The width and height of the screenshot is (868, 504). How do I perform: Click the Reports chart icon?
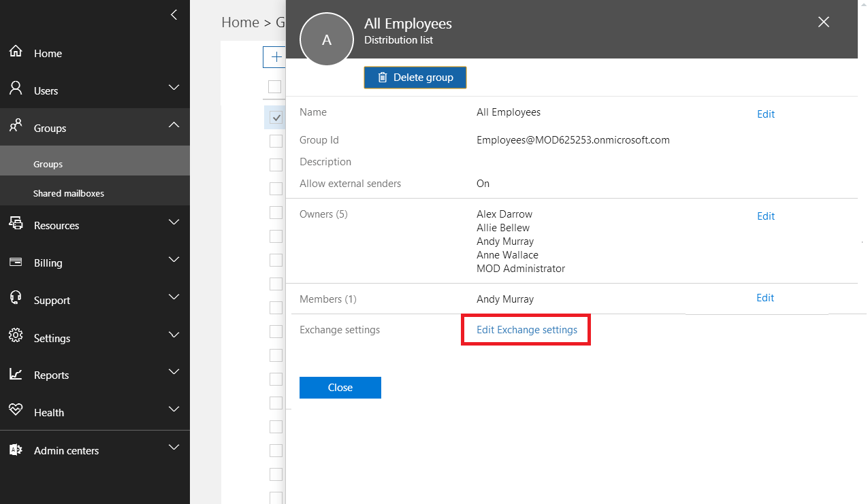(x=15, y=374)
